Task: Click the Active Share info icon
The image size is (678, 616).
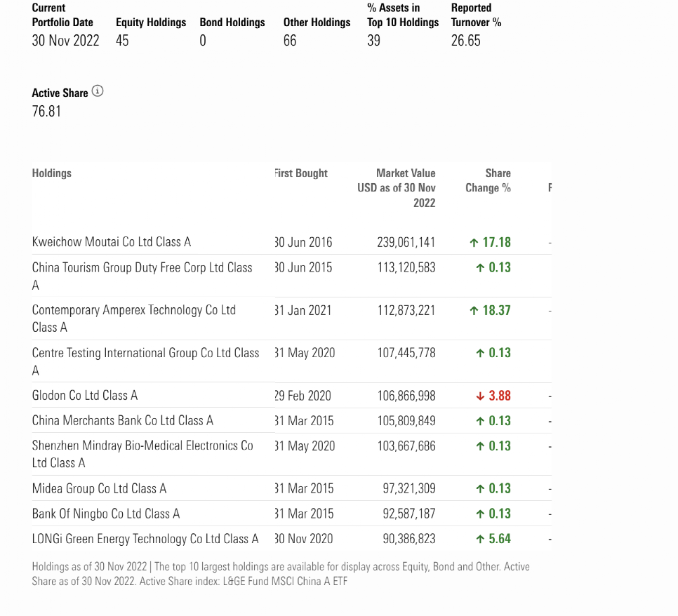Action: [x=98, y=91]
